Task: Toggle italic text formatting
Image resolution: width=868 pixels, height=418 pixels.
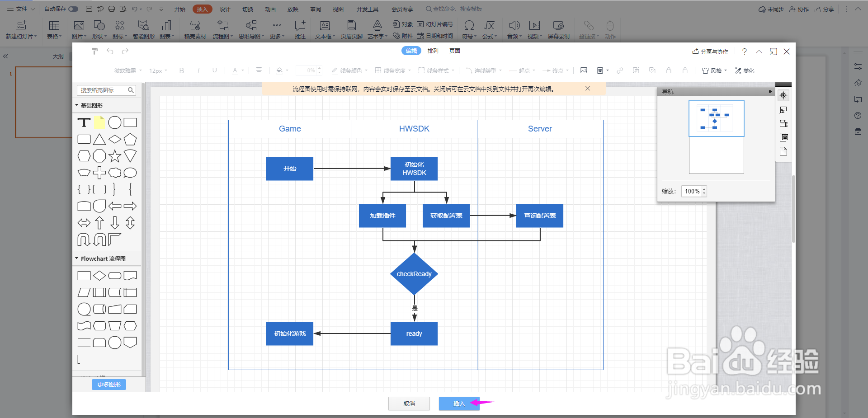Action: [198, 70]
